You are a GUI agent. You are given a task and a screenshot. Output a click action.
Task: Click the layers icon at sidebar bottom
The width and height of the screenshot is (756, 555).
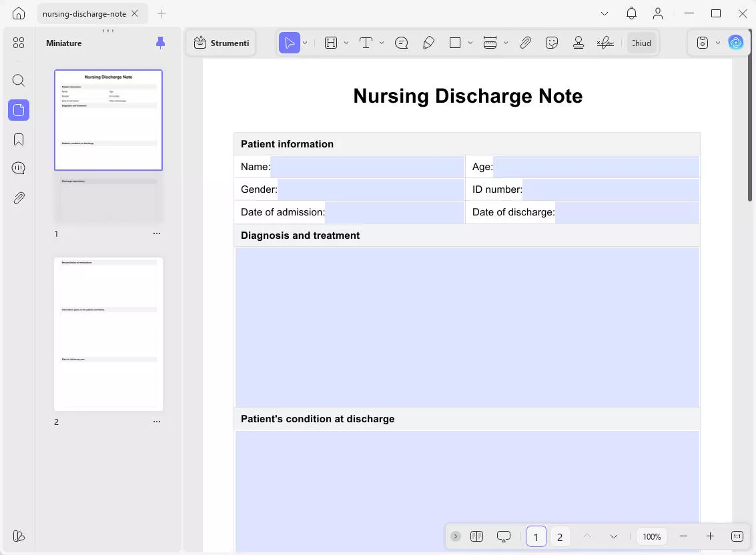(x=18, y=536)
